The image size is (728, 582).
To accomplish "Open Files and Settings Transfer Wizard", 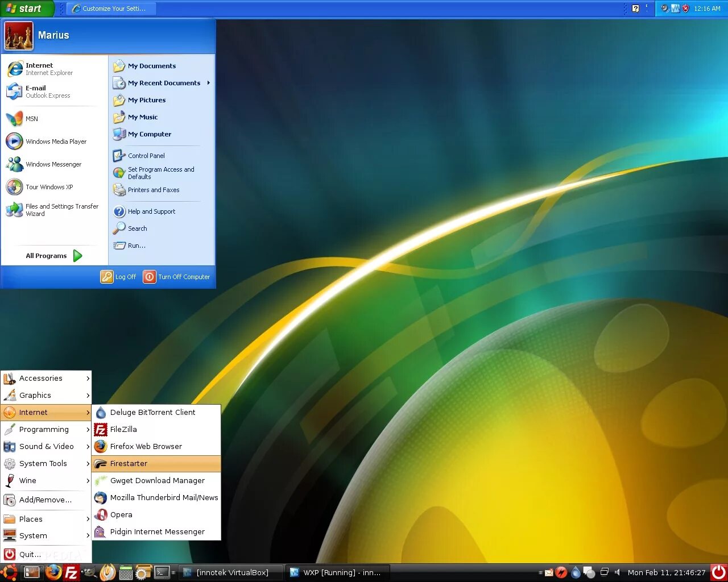I will [x=55, y=210].
